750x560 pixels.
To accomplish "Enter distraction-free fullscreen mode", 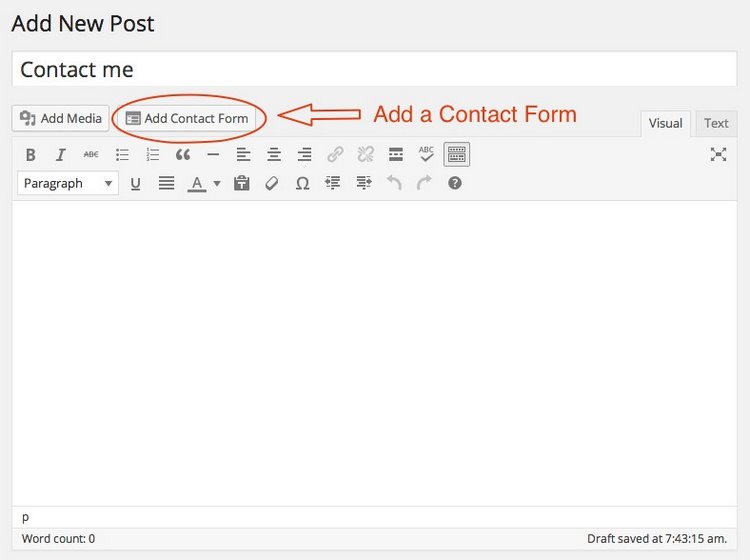I will [x=718, y=154].
